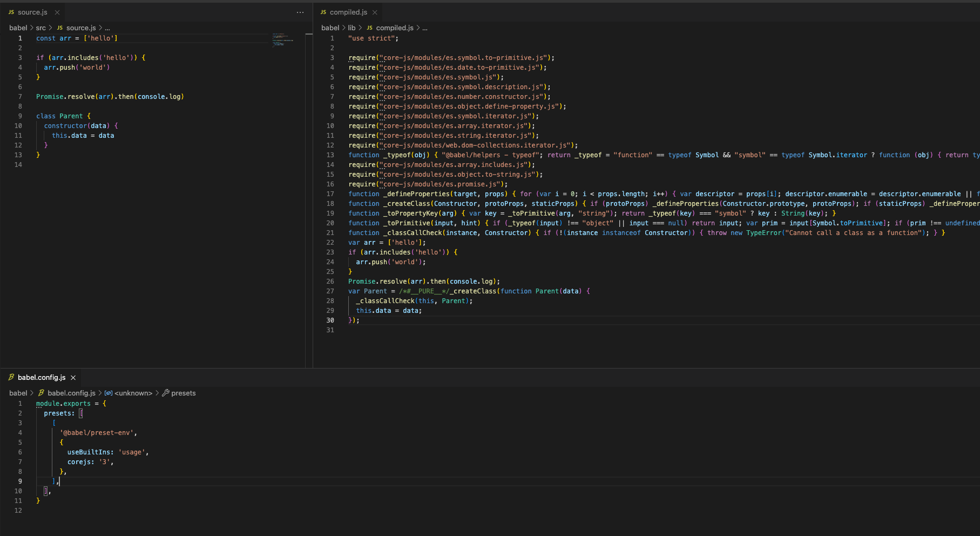The width and height of the screenshot is (980, 536).
Task: Close the source.js tab
Action: (x=57, y=12)
